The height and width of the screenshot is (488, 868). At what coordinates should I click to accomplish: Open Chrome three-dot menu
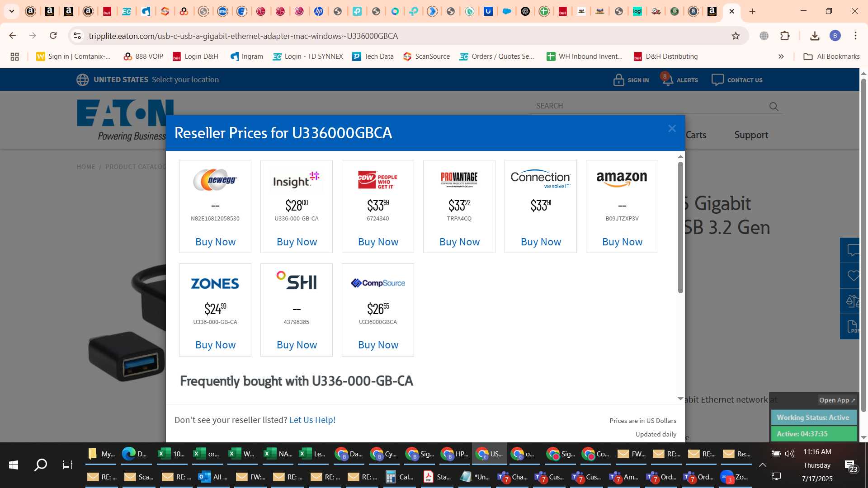tap(855, 36)
